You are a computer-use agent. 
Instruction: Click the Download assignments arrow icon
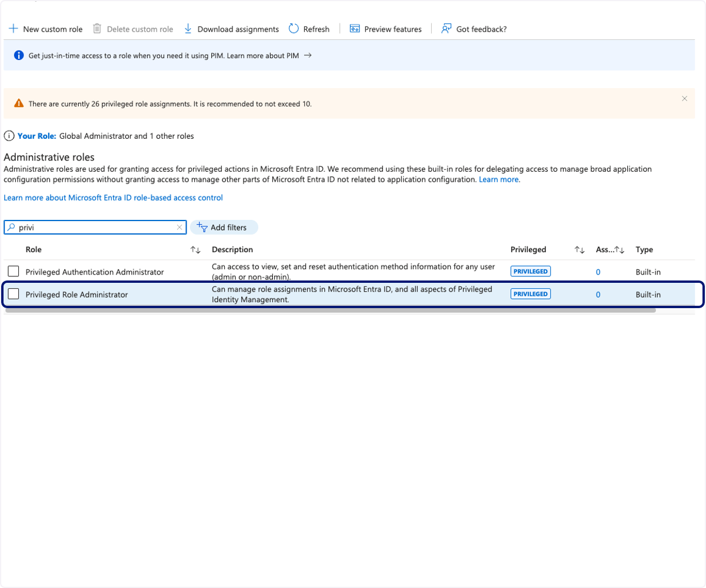188,29
